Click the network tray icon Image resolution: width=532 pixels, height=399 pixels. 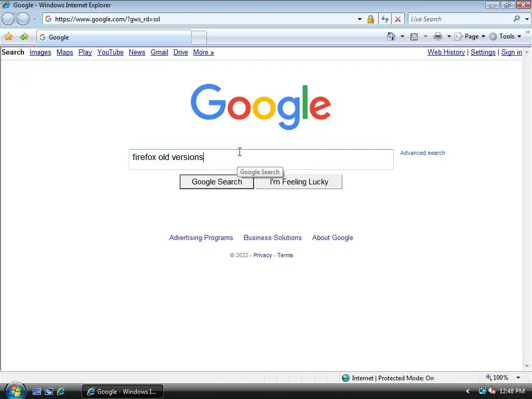482,391
